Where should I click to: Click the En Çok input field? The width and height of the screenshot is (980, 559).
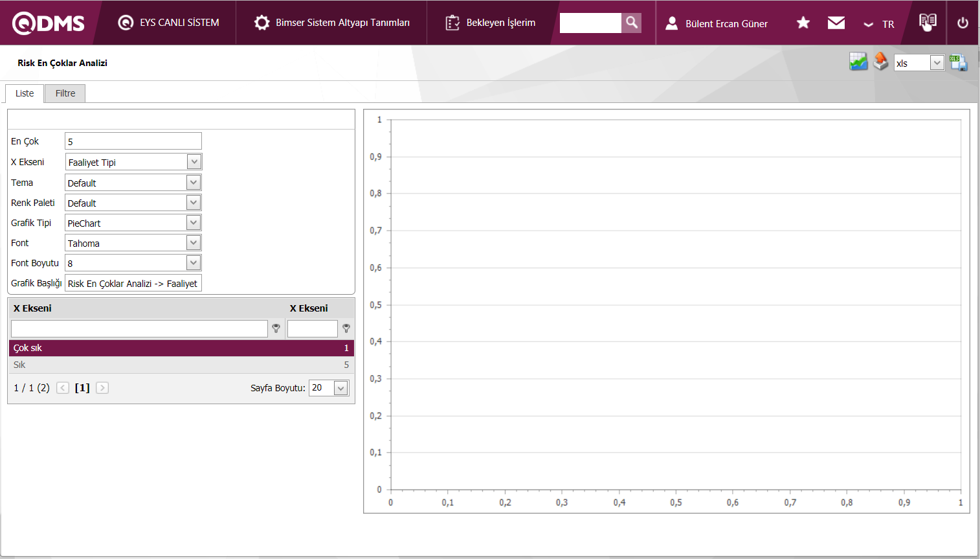133,141
